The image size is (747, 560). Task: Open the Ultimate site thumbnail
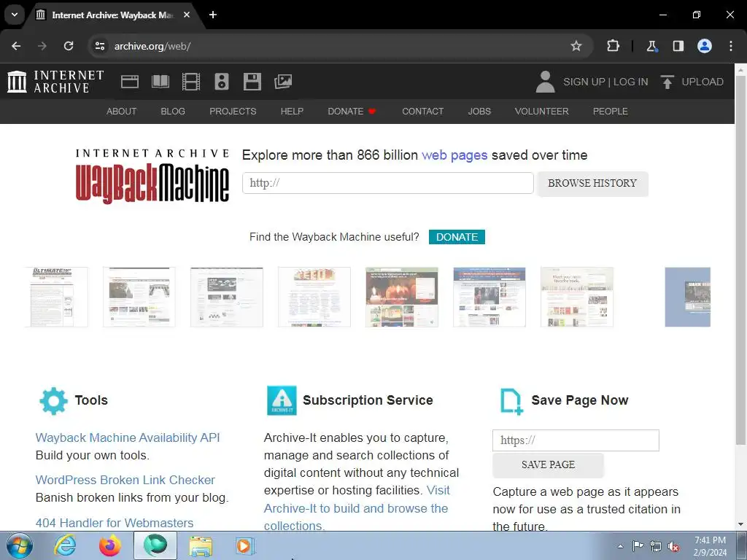click(57, 297)
